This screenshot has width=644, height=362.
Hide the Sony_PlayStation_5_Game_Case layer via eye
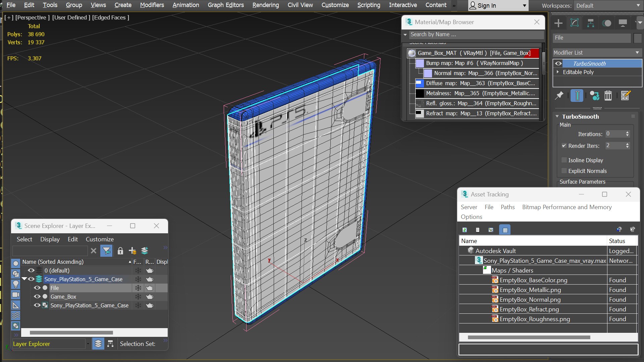[x=31, y=279]
